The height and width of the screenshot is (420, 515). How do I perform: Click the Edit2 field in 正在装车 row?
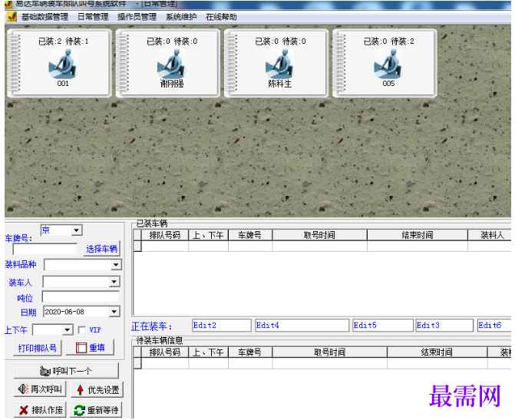pos(222,325)
